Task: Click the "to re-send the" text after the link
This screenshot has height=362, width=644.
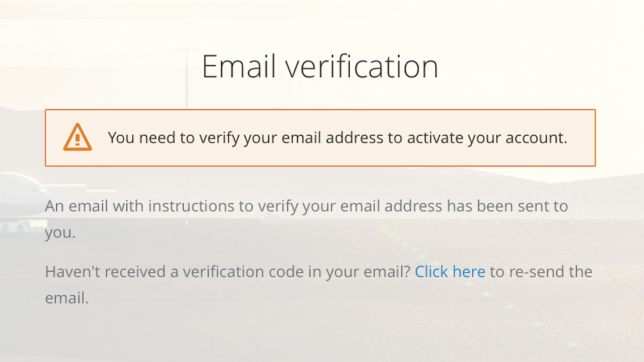Action: pos(541,271)
